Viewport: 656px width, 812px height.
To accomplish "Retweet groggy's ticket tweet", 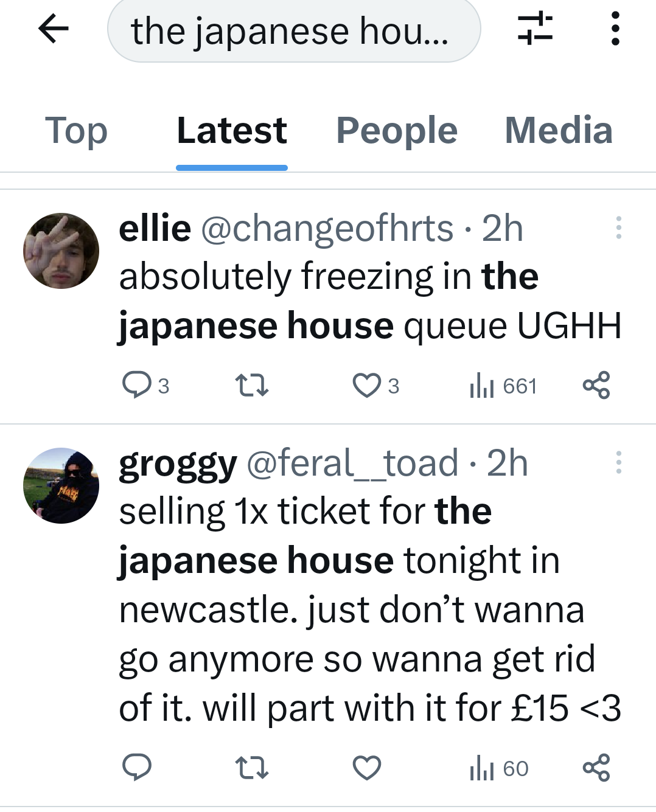I will 251,767.
